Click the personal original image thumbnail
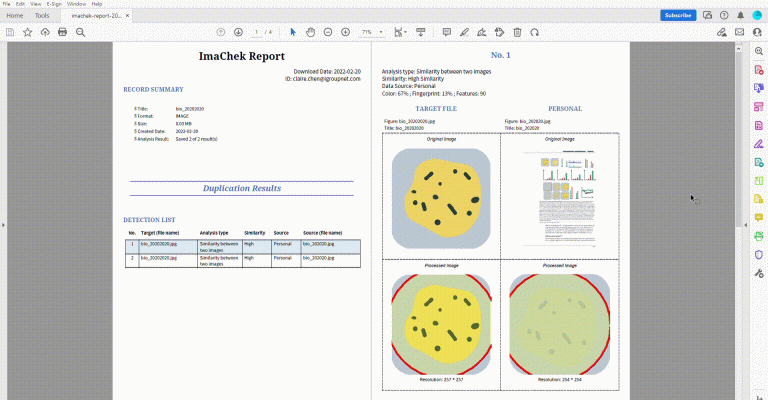The width and height of the screenshot is (768, 400). pos(559,197)
